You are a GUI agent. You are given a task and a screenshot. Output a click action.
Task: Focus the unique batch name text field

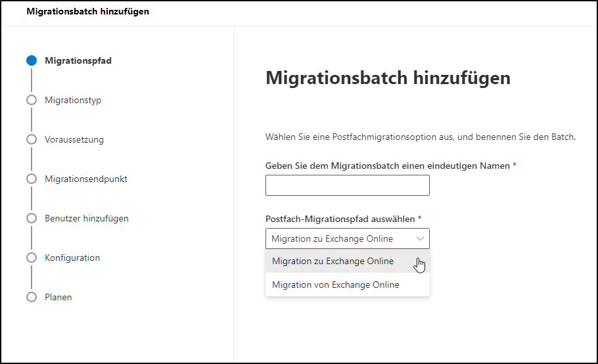[x=347, y=185]
